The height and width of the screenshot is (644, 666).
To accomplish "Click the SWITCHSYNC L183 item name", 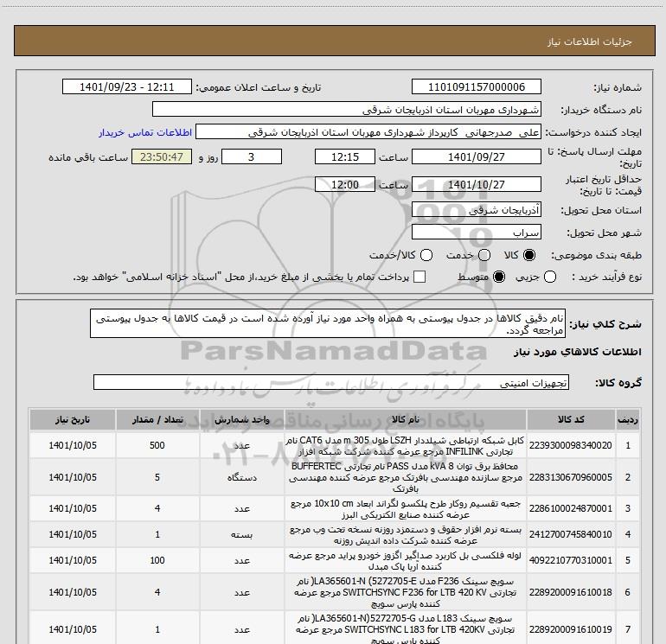I will pos(405,629).
